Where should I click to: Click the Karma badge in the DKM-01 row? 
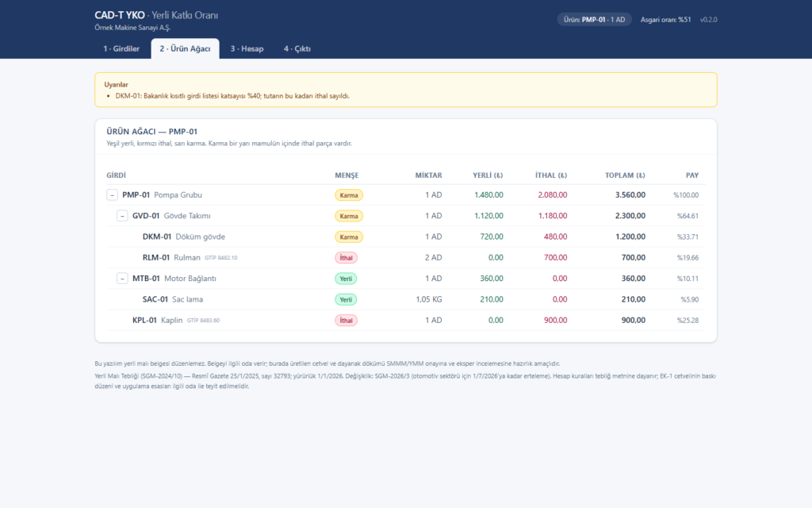pos(349,237)
